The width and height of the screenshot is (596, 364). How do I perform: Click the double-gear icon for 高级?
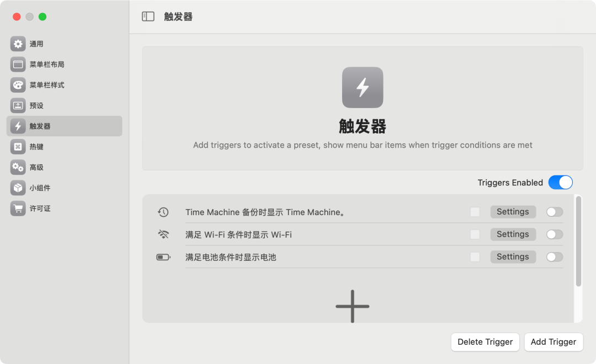click(x=18, y=167)
